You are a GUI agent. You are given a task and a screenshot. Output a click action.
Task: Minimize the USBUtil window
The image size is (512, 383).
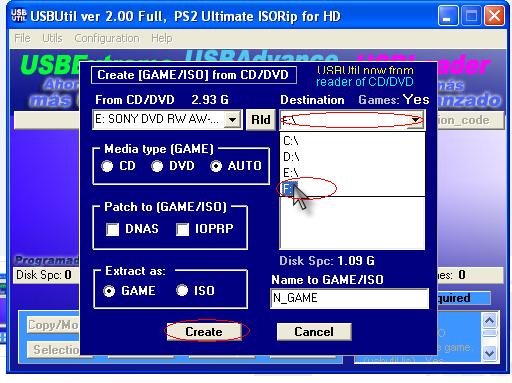coord(448,15)
